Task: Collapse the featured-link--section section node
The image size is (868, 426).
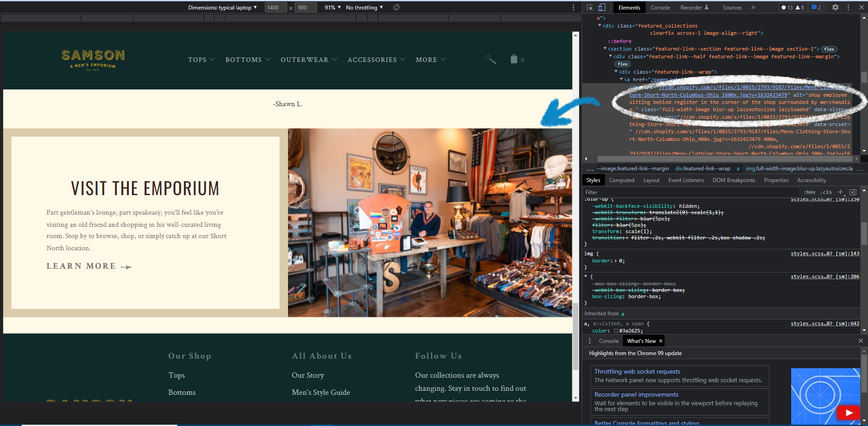Action: [x=605, y=49]
